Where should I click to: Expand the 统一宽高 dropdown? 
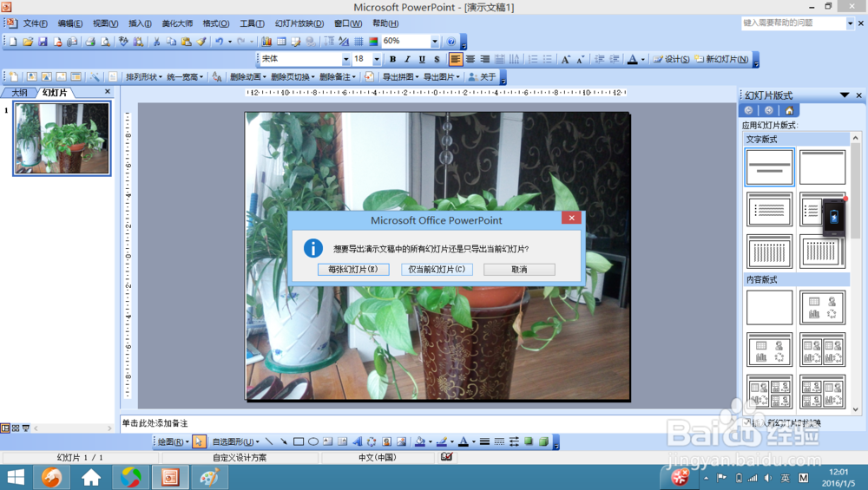[x=185, y=77]
